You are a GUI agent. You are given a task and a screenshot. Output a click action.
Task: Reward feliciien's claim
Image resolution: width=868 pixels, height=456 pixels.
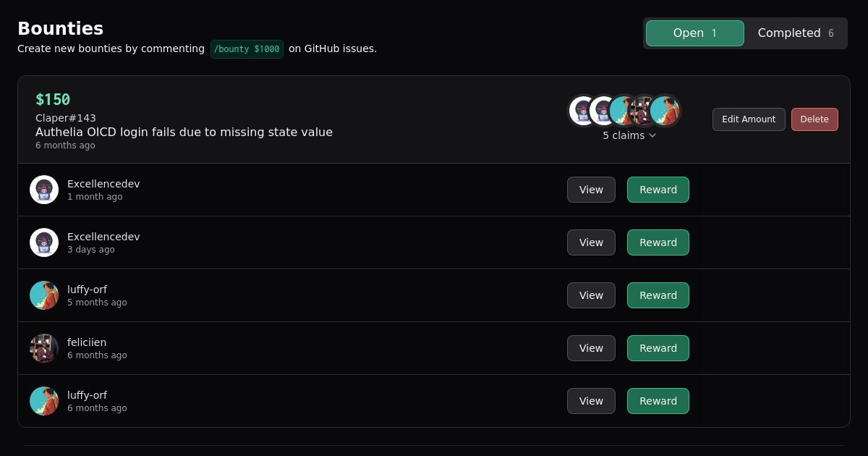click(x=658, y=348)
